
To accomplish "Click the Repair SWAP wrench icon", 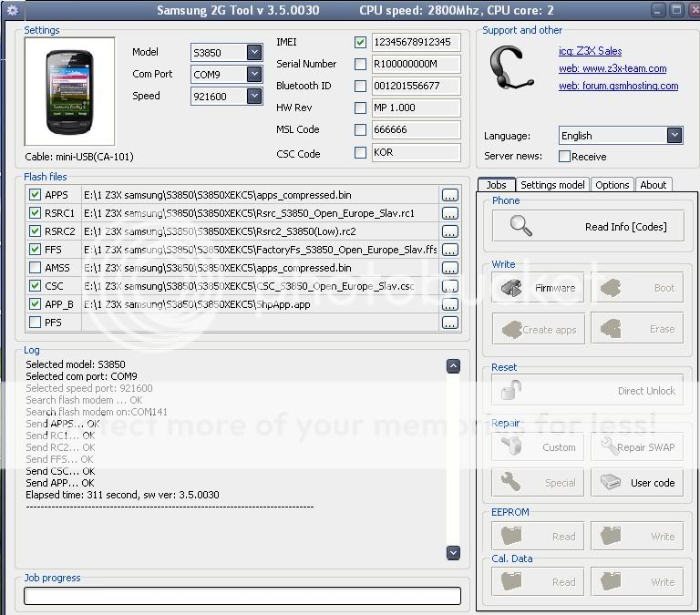I will coord(609,446).
